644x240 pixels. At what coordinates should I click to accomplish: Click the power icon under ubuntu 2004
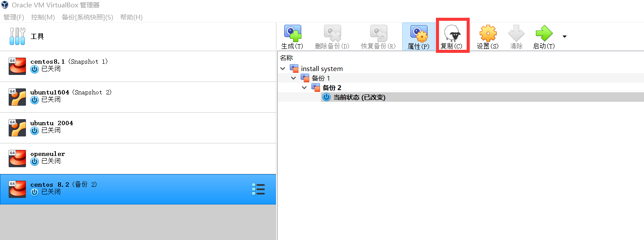click(35, 130)
